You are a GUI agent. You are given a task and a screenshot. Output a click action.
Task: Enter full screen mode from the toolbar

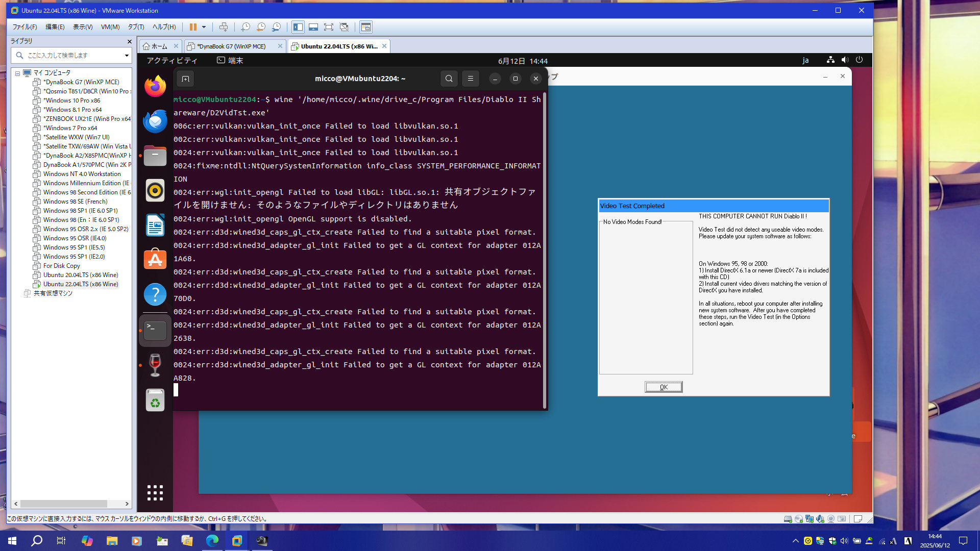coord(329,27)
